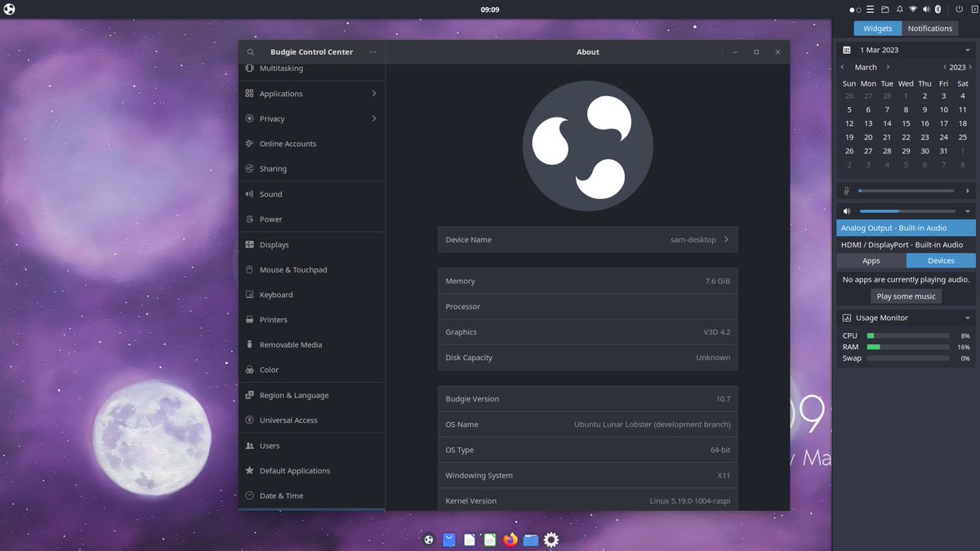
Task: Collapse the Usage Monitor widget
Action: 968,318
